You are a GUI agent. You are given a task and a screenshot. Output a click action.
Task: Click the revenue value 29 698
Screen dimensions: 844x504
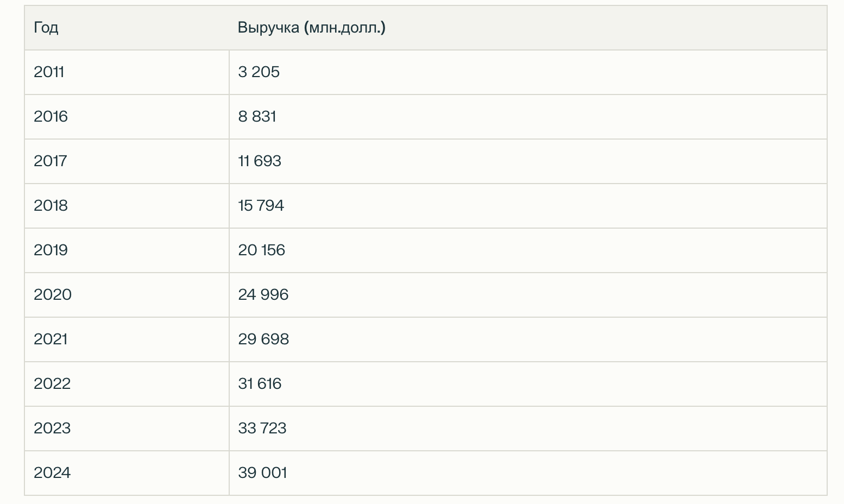pyautogui.click(x=263, y=339)
